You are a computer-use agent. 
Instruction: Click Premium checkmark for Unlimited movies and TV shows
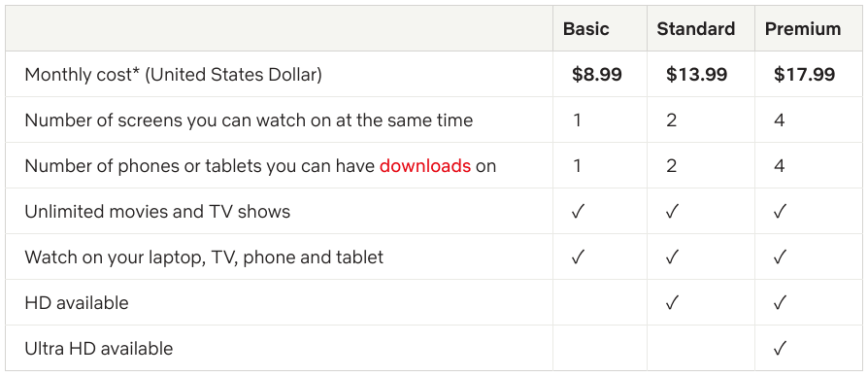[x=780, y=212]
